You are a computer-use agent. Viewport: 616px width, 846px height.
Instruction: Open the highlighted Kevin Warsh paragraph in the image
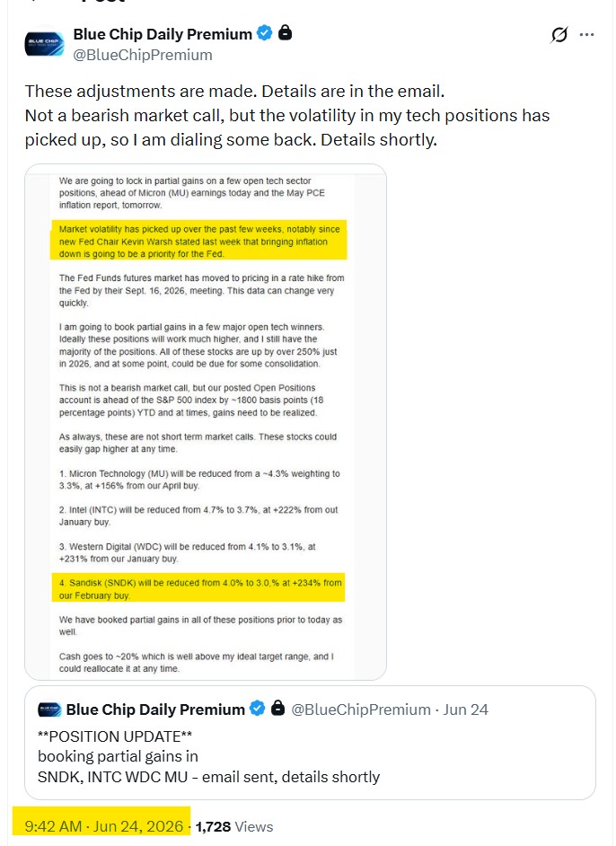(198, 242)
